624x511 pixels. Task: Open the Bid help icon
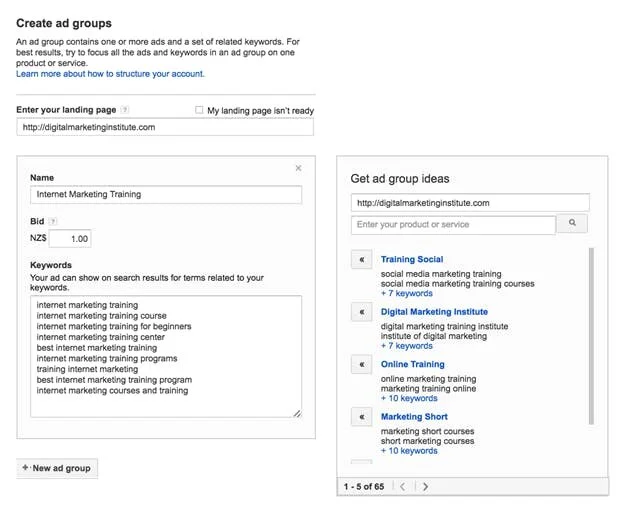tap(53, 221)
